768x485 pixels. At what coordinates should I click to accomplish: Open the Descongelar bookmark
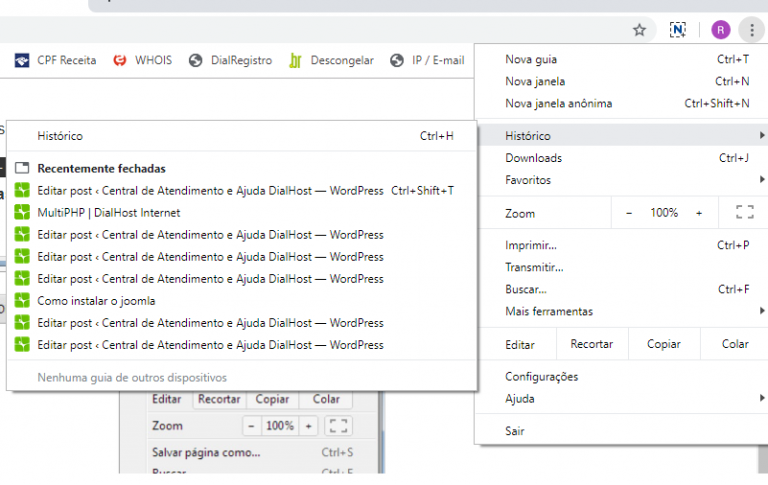click(x=331, y=60)
